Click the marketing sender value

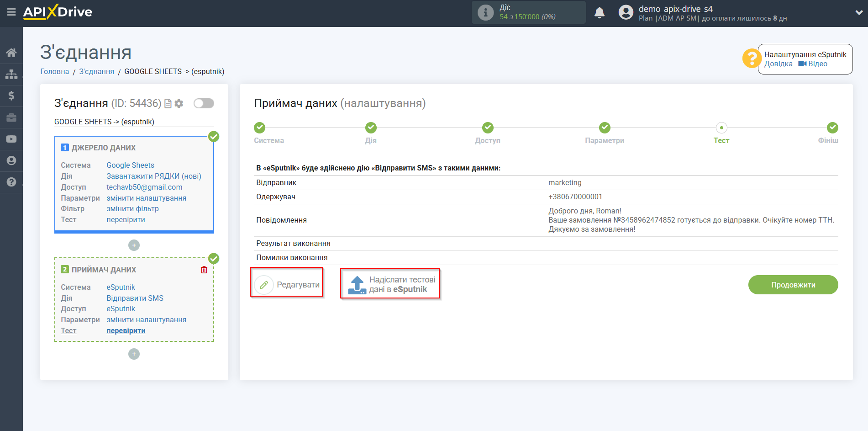tap(565, 182)
